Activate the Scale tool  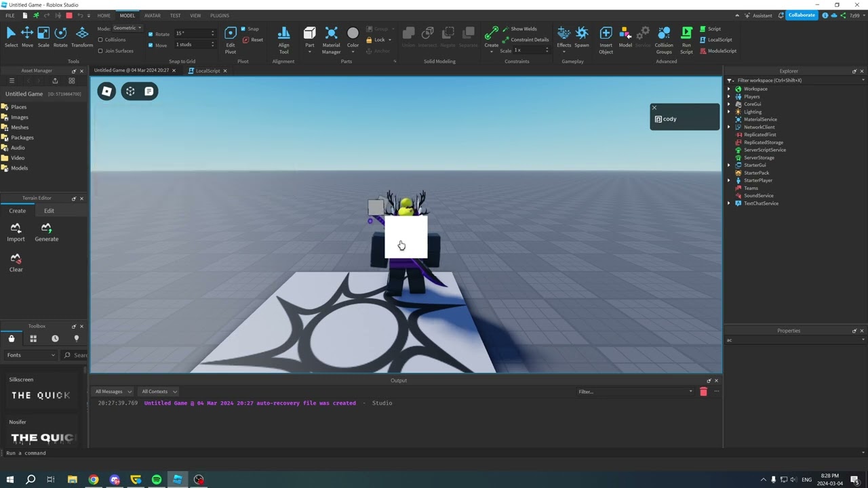[x=43, y=37]
